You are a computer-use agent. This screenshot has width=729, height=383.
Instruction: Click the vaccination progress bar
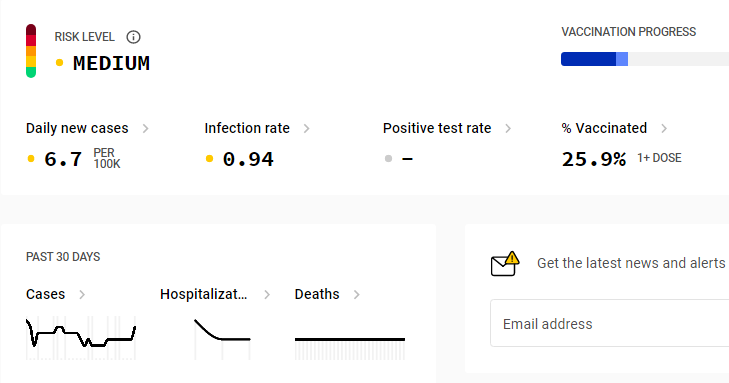[x=645, y=59]
